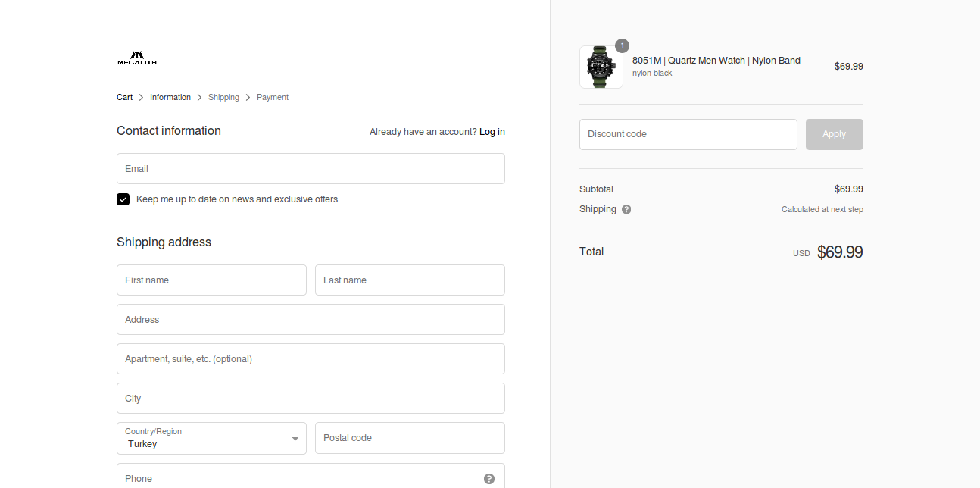Uncheck the news and offers checkbox
Screen dimensions: 980x488
pyautogui.click(x=123, y=199)
